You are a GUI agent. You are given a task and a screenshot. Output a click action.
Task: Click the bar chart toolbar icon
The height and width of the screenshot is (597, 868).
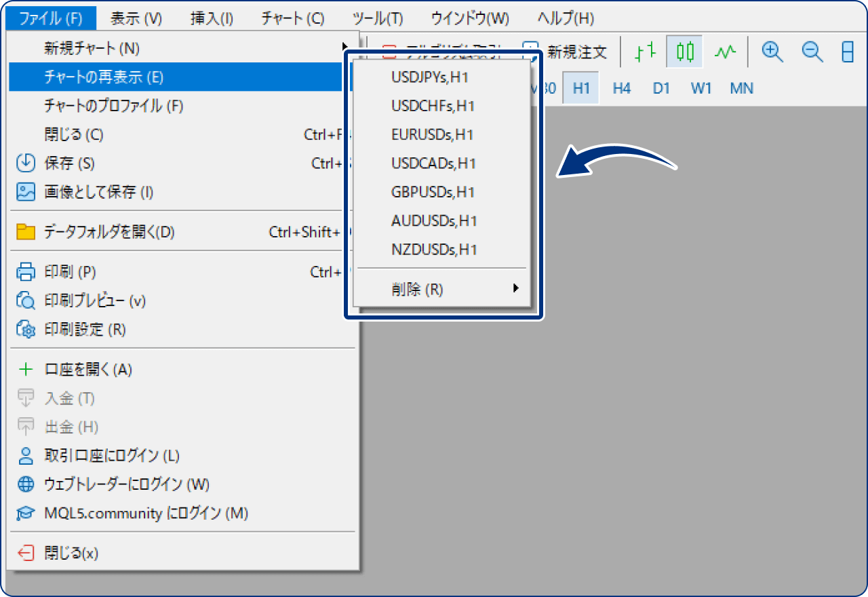[645, 52]
